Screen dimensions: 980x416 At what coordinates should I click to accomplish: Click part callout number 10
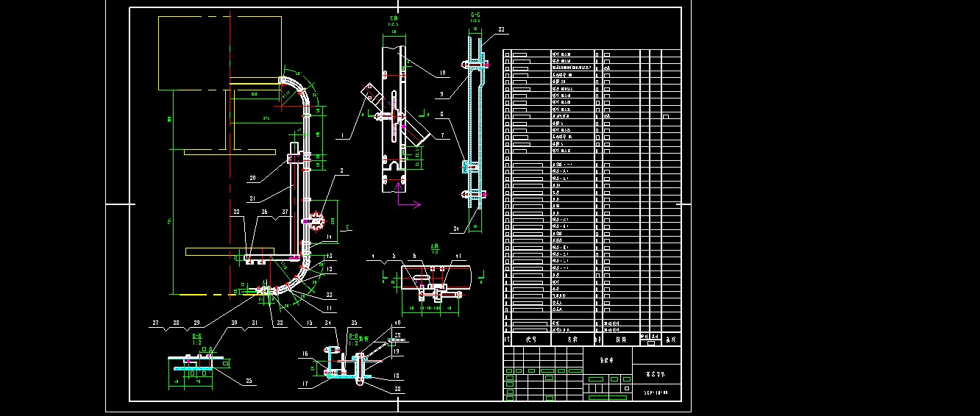tap(442, 73)
